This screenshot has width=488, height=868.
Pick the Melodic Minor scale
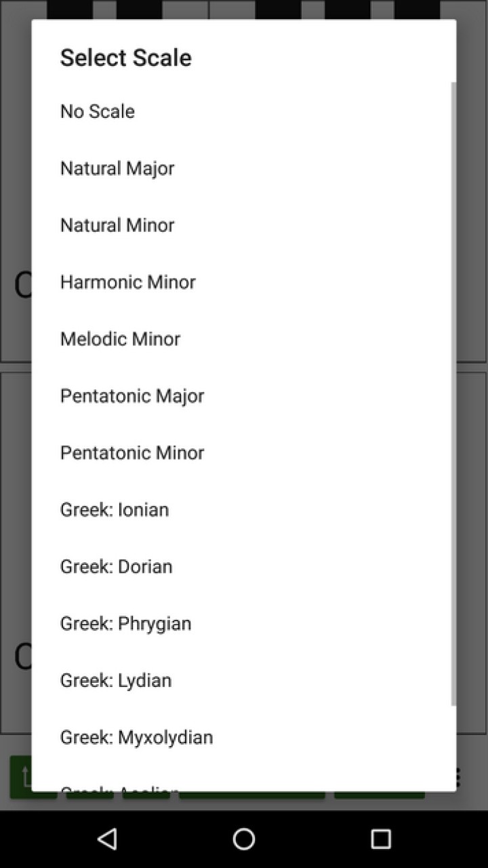coord(244,339)
